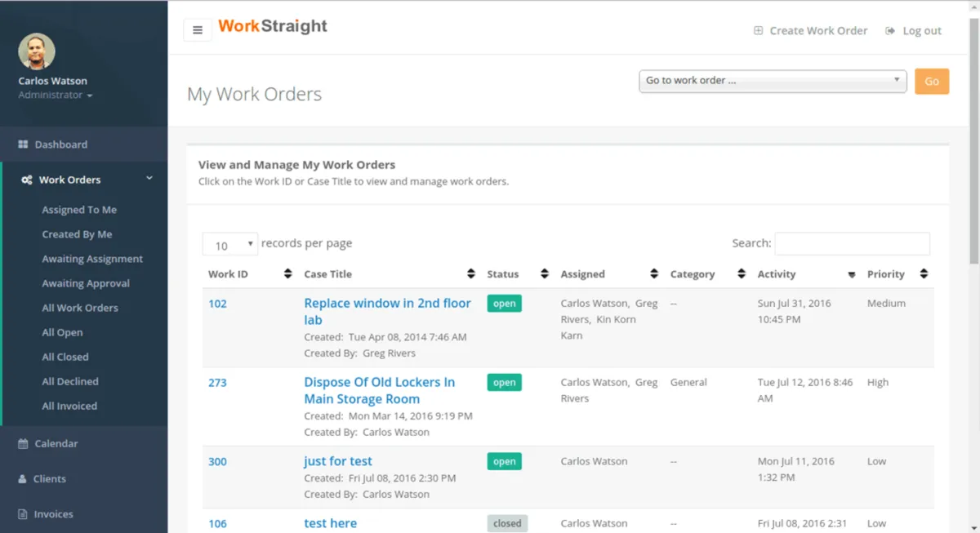Toggle the sidebar with the hamburger menu icon
Screen dimensions: 980x533
pyautogui.click(x=198, y=30)
